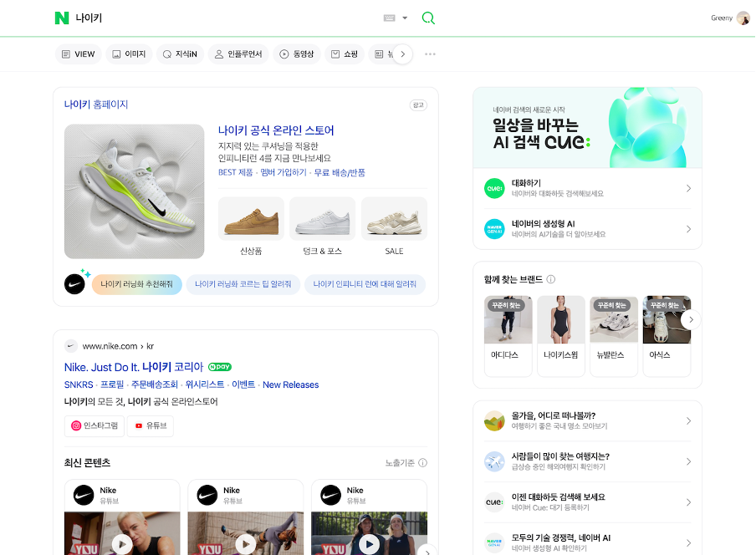Open the Naver search icon (magnifier)
The height and width of the screenshot is (555, 756).
click(x=428, y=18)
